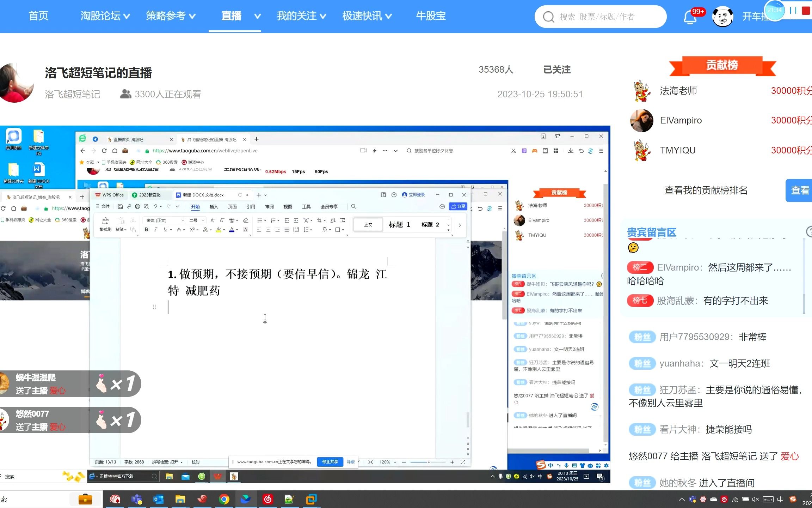This screenshot has width=812, height=508.
Task: Click the 停止共享 stop sharing button
Action: coord(330,461)
